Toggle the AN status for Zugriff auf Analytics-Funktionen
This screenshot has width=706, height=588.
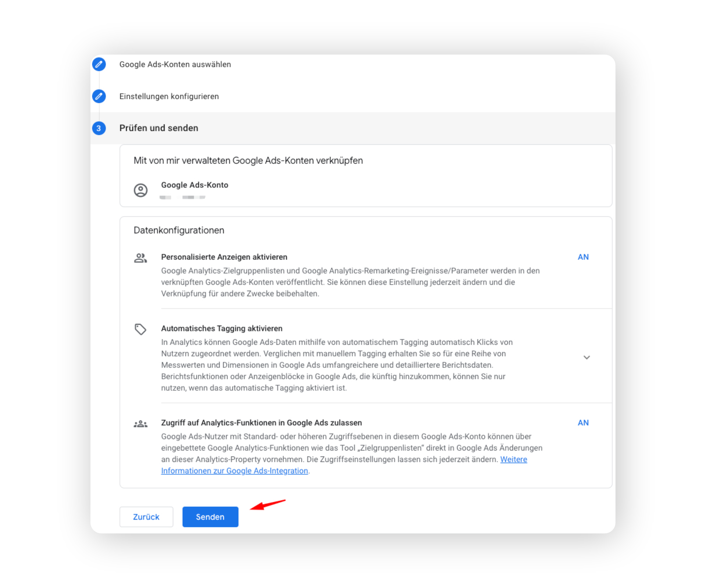point(583,423)
